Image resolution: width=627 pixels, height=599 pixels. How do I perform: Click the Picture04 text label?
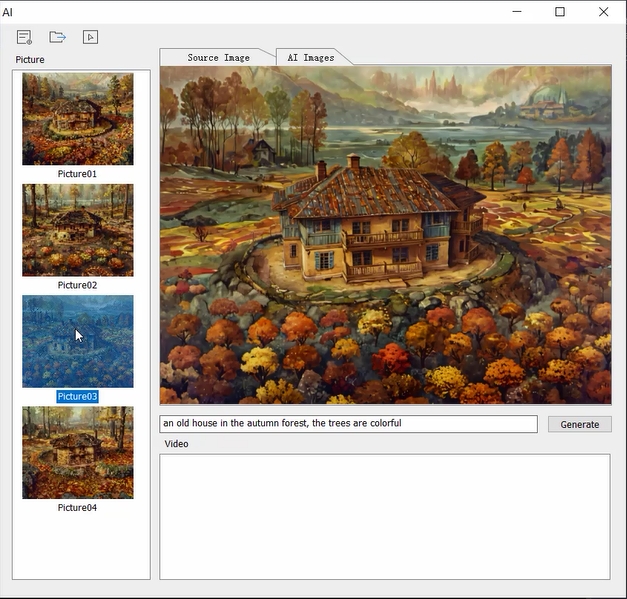pyautogui.click(x=78, y=508)
